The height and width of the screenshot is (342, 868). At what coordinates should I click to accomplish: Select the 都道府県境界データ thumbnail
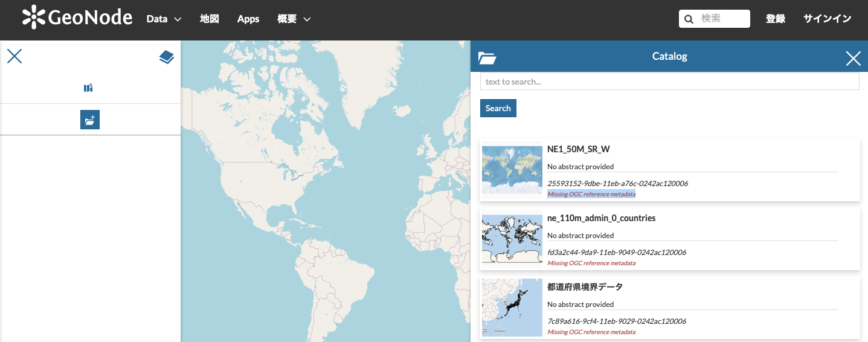512,308
